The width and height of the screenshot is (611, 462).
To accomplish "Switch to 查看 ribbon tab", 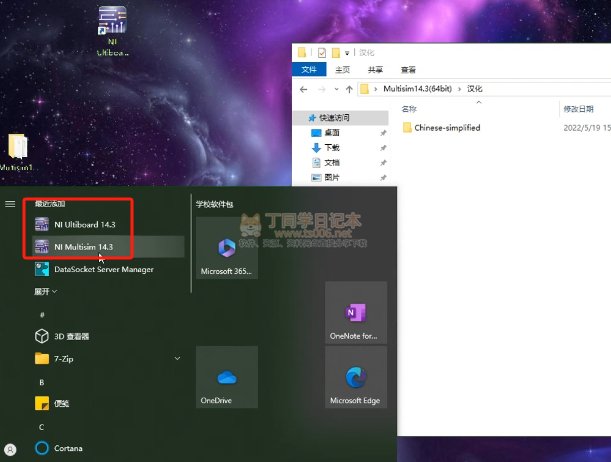I will click(408, 70).
